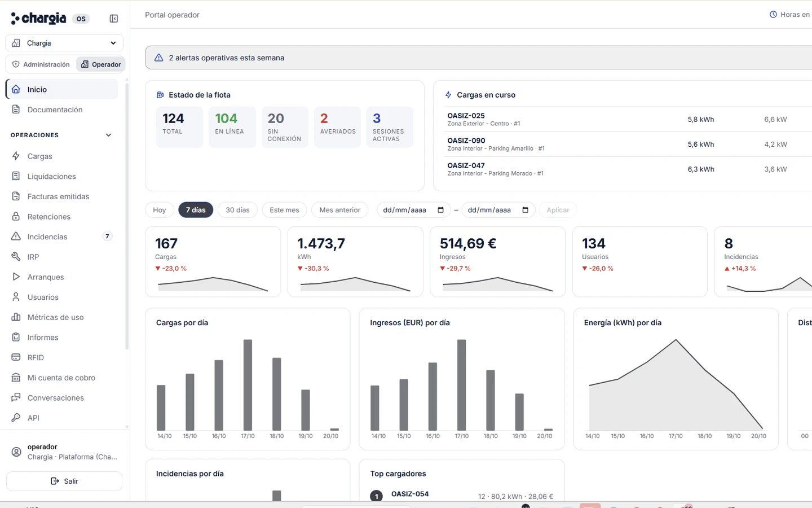Click the 514,69 € Ingresos card

497,261
